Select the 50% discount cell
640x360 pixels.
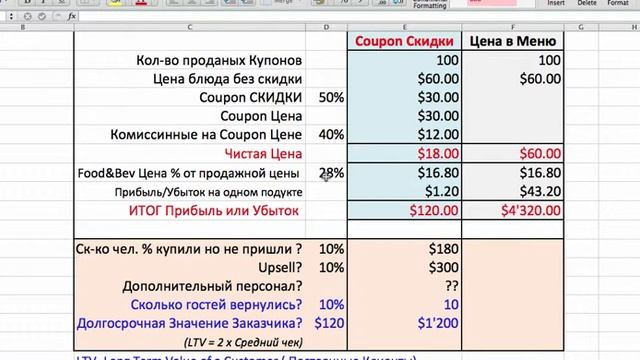(x=326, y=98)
